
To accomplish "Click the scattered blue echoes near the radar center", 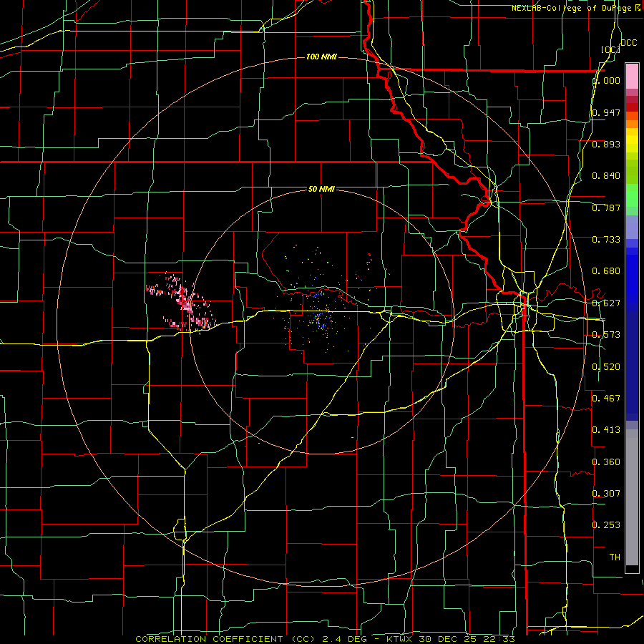I will point(321,320).
